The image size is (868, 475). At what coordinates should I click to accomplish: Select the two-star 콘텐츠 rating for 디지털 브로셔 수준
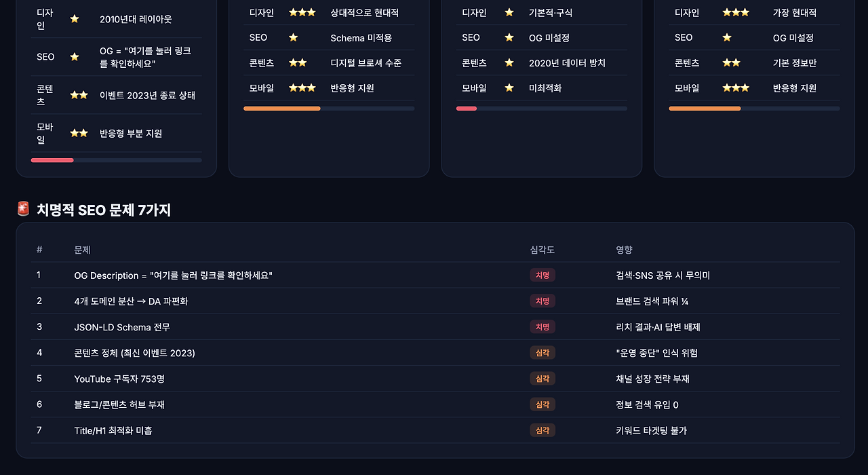(x=297, y=62)
